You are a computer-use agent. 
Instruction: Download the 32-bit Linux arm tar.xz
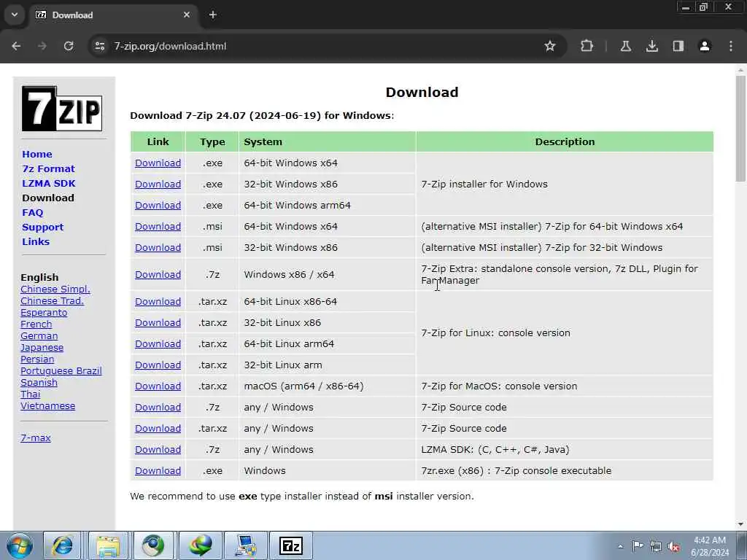(158, 365)
